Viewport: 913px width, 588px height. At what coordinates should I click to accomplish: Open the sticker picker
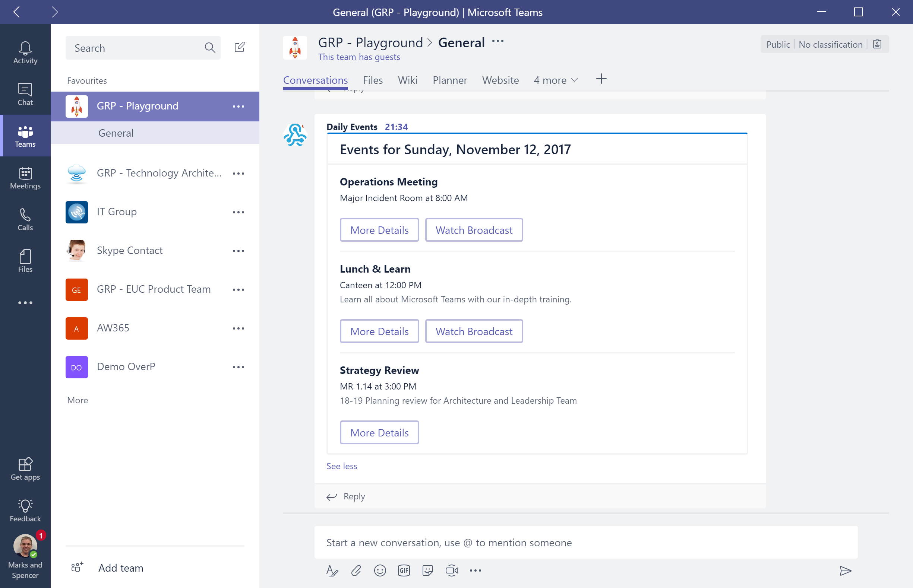(x=427, y=570)
